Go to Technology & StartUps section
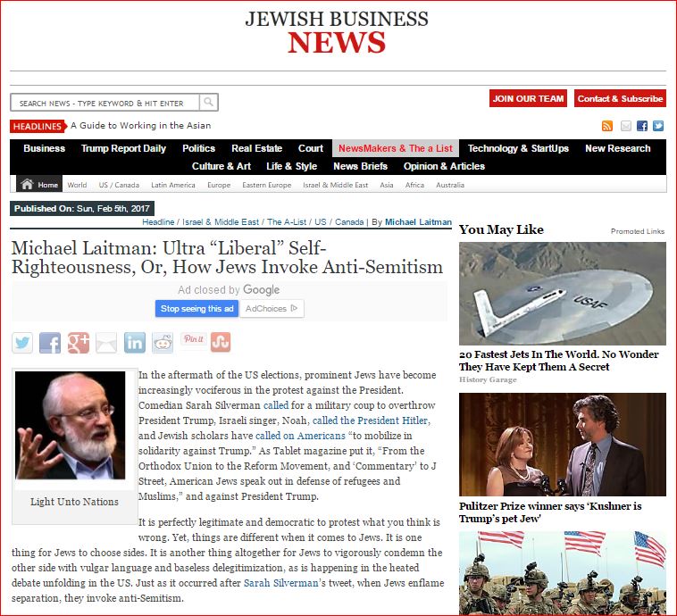This screenshot has height=616, width=677. (x=518, y=148)
